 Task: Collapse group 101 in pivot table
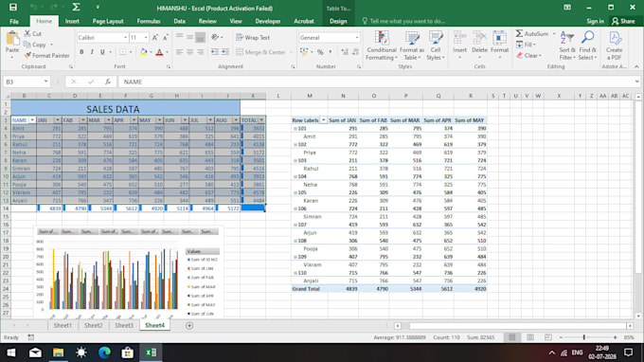(295, 129)
